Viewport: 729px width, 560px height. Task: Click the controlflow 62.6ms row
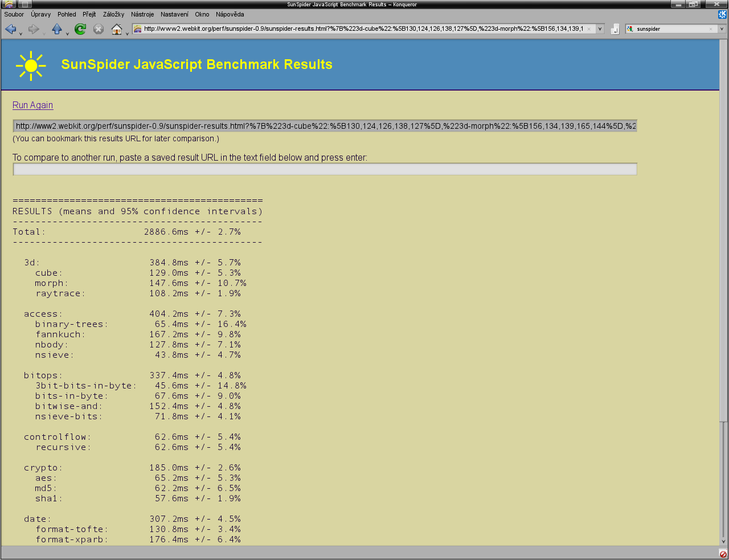[132, 437]
